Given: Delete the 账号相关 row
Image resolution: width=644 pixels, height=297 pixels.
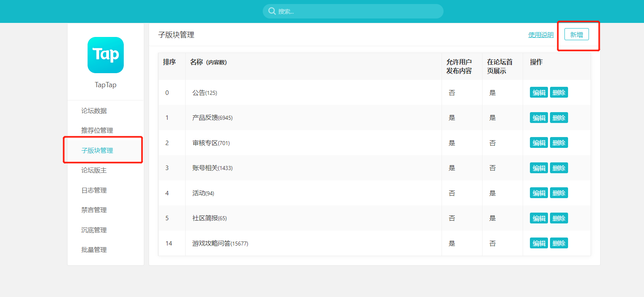Looking at the screenshot, I should click(559, 168).
